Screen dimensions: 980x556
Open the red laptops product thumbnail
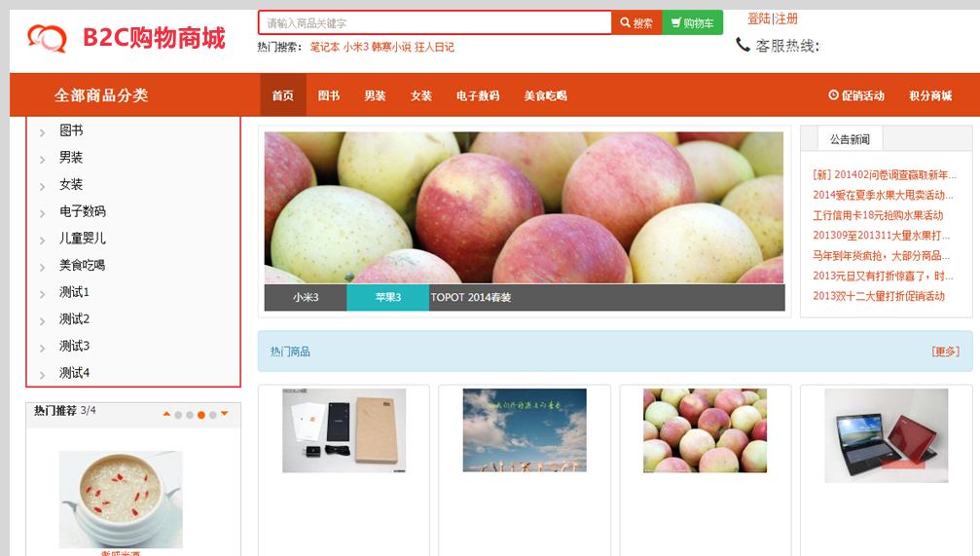887,435
